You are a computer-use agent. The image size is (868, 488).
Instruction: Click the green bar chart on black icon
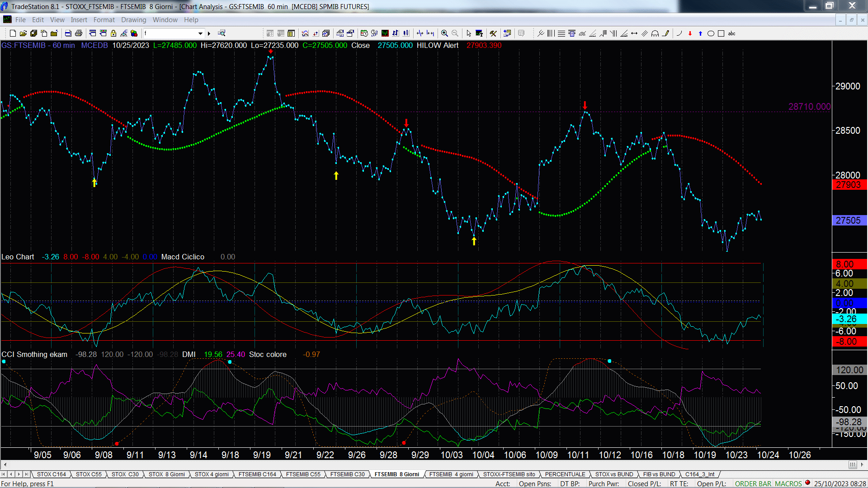coord(385,33)
